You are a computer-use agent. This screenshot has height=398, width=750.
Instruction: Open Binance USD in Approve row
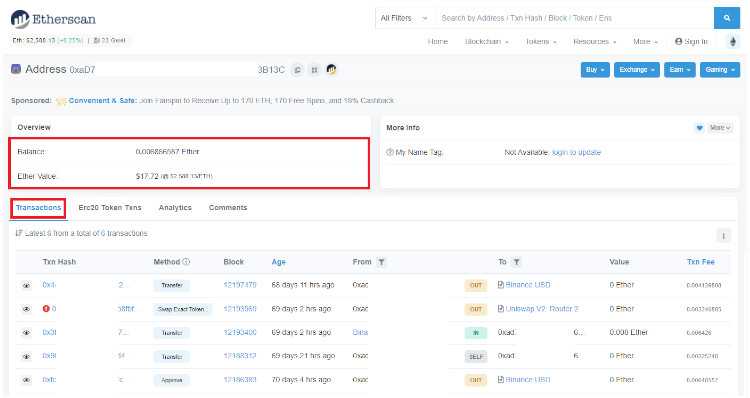(528, 379)
